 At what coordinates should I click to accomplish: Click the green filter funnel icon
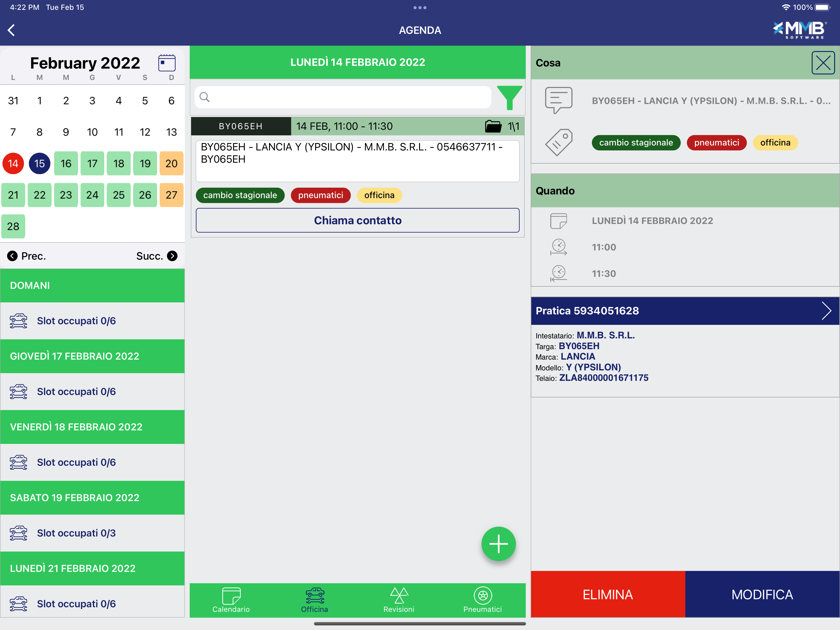[509, 98]
